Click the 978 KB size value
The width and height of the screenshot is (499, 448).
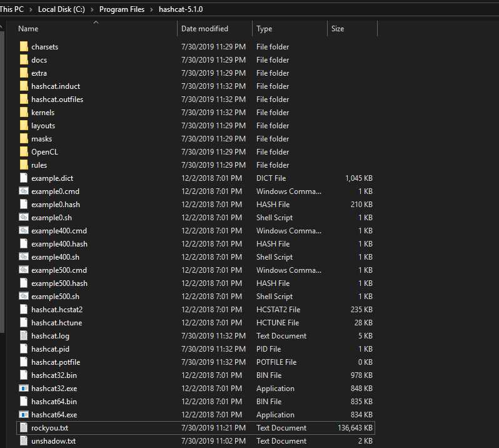coord(361,375)
